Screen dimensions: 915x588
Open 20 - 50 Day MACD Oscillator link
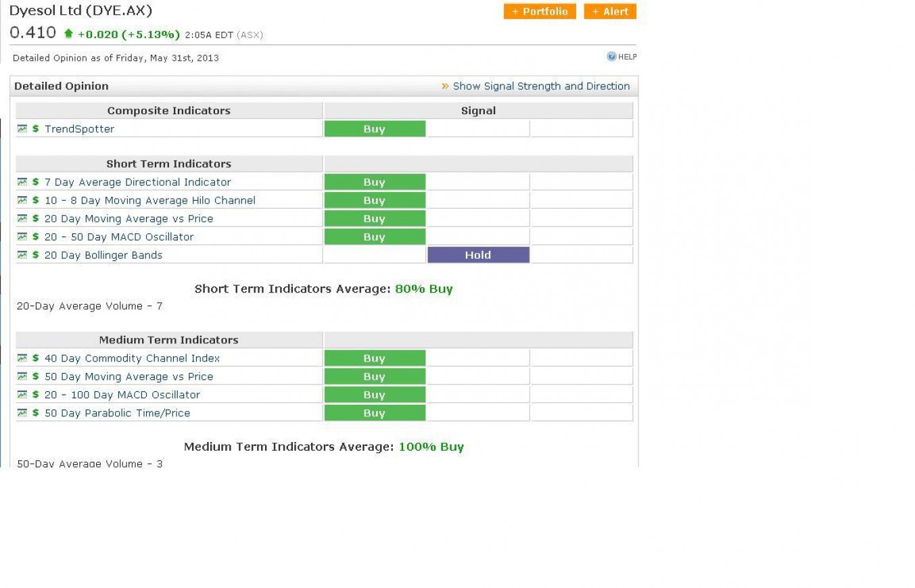tap(119, 237)
